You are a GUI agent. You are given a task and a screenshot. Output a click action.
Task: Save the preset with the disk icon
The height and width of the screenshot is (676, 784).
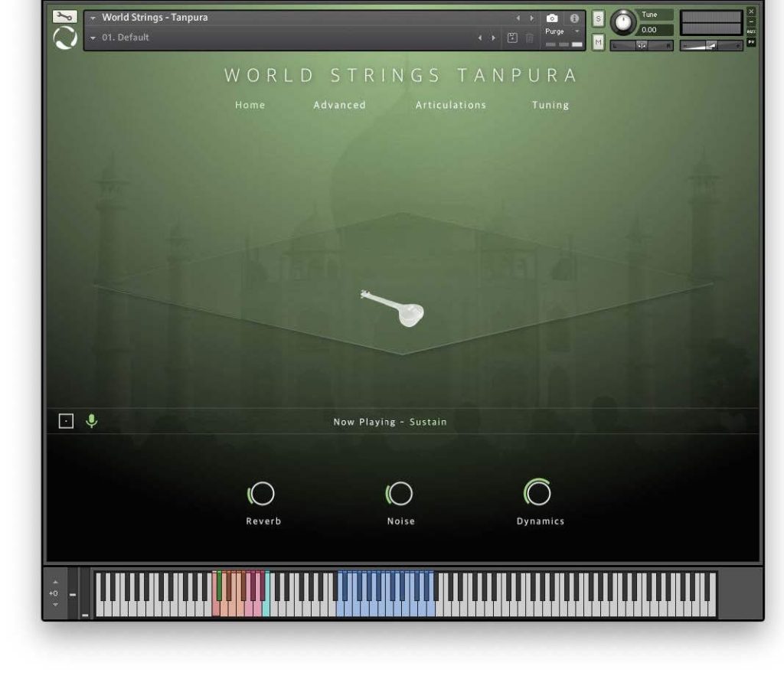pos(512,38)
